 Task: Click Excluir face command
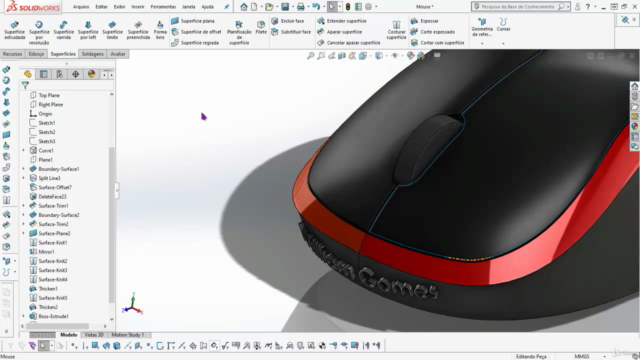[x=288, y=21]
